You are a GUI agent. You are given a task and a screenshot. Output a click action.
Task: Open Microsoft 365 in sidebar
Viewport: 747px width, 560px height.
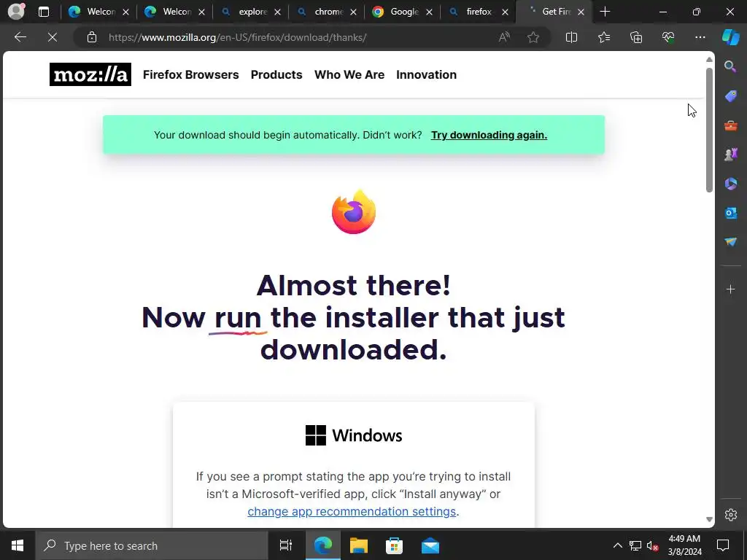point(730,184)
